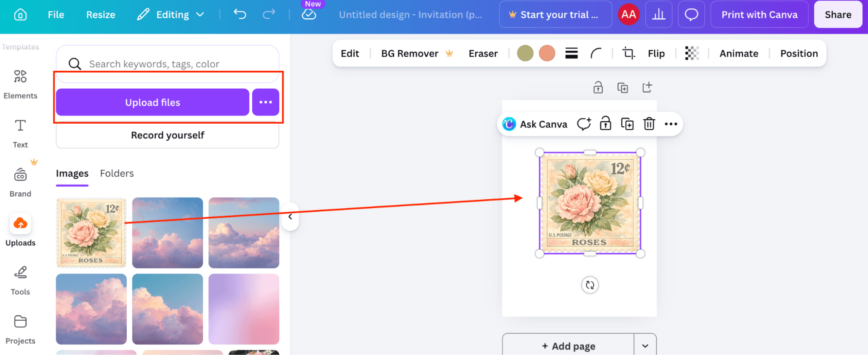Add page icon above canvas
The image size is (868, 355).
(x=647, y=87)
